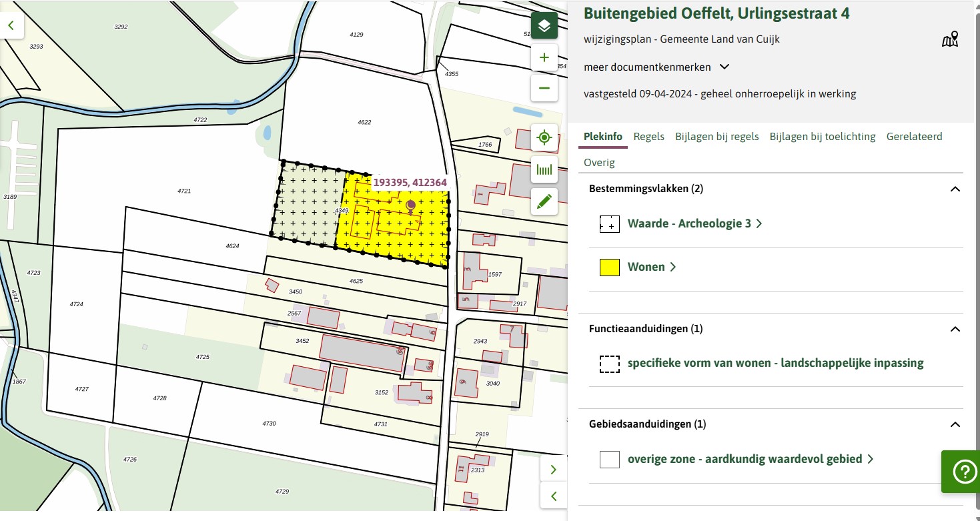Click the map marker icon beside title
This screenshot has height=521, width=980.
949,39
